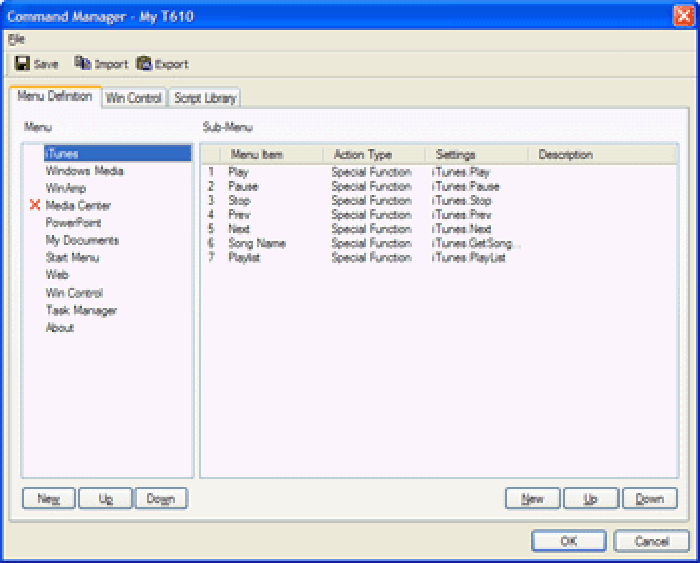Select the Menu Definition tab
This screenshot has height=563, width=700.
(x=55, y=97)
